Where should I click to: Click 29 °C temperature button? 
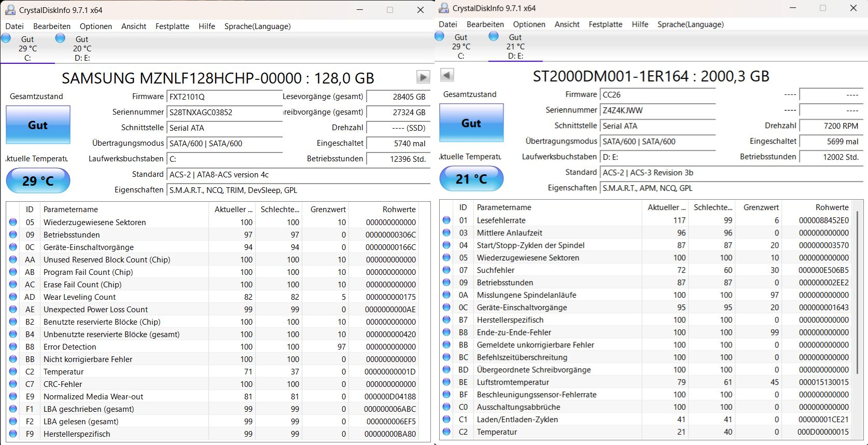[38, 180]
